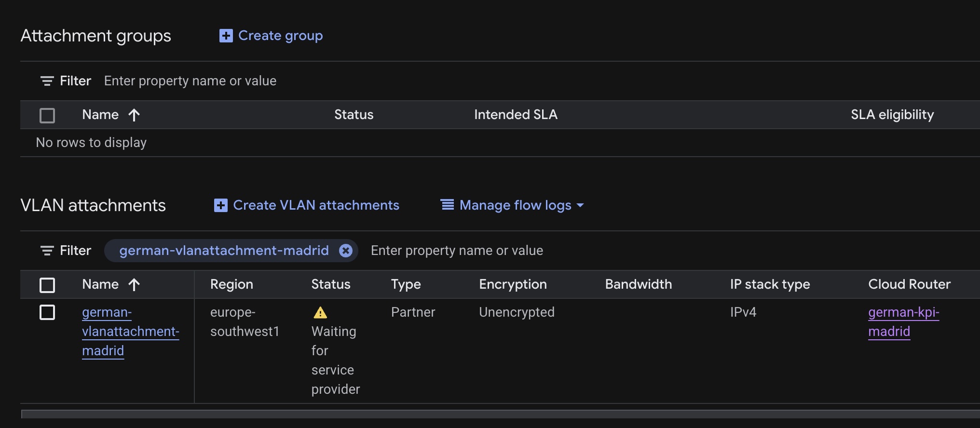Click the Intended SLA column header
The height and width of the screenshot is (428, 980).
516,115
